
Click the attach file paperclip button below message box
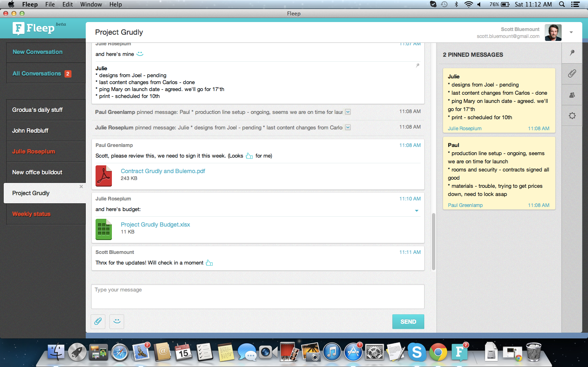pos(98,321)
